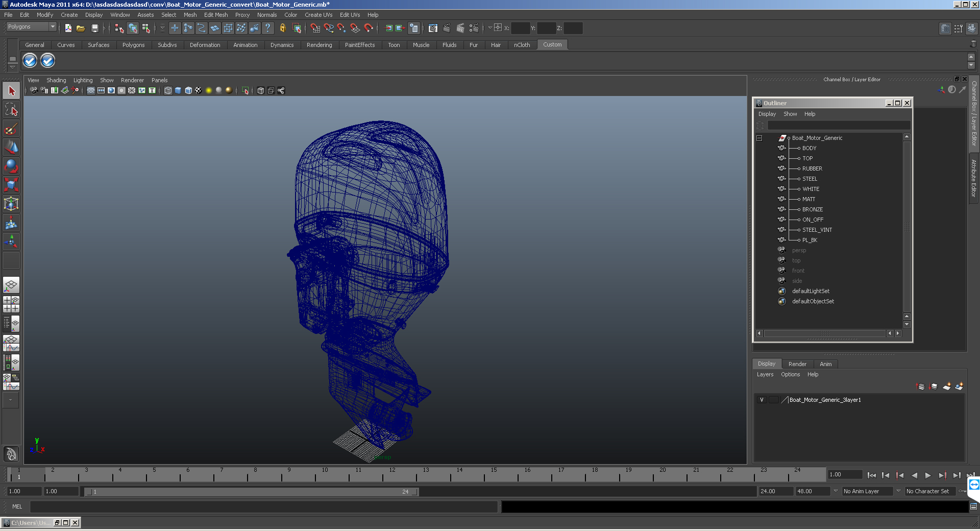Image resolution: width=980 pixels, height=531 pixels.
Task: Open Outliner Show menu
Action: [x=790, y=114]
